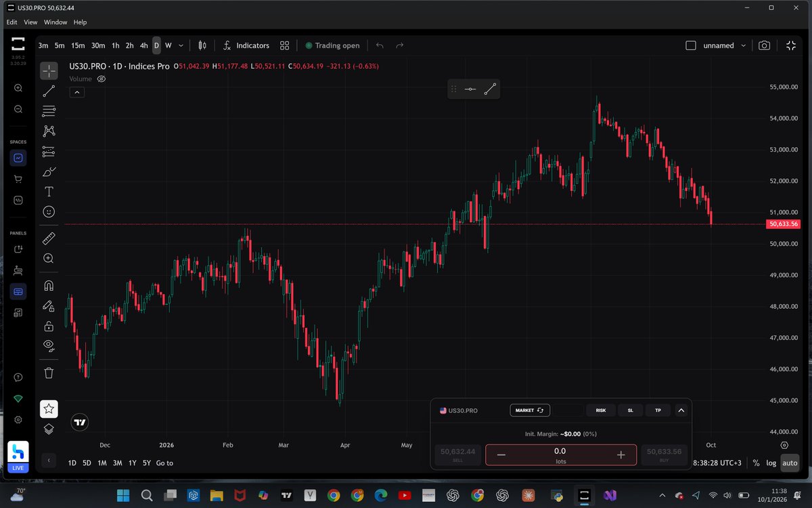Set the chart range to 1M
The width and height of the screenshot is (812, 508).
click(102, 463)
